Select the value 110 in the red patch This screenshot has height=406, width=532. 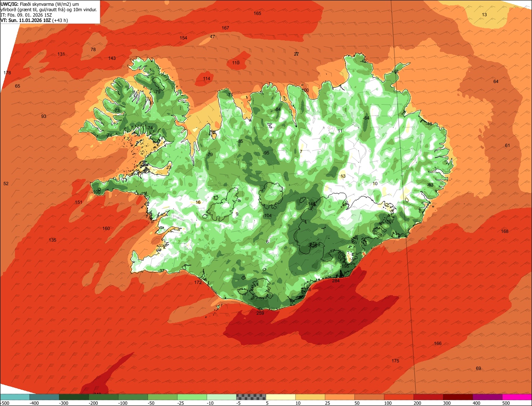pos(236,63)
